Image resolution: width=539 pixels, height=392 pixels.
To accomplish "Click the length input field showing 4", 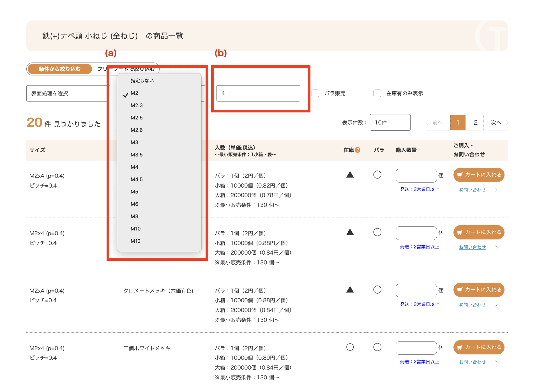I will coord(258,93).
